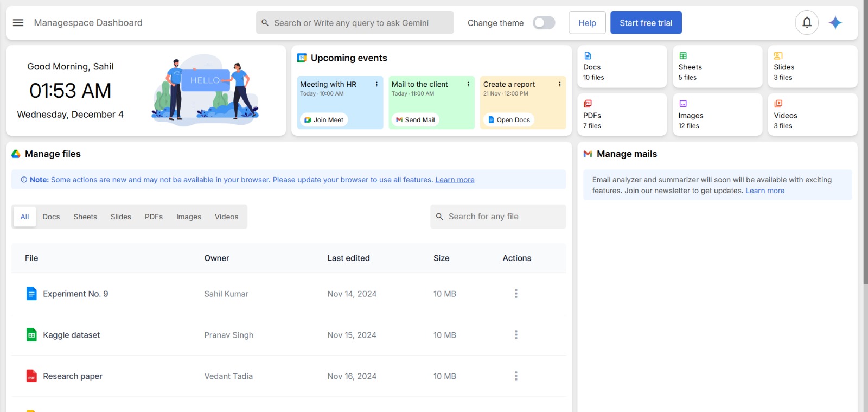Click the search magnifier in Gemini bar
This screenshot has height=412, width=868.
point(265,23)
